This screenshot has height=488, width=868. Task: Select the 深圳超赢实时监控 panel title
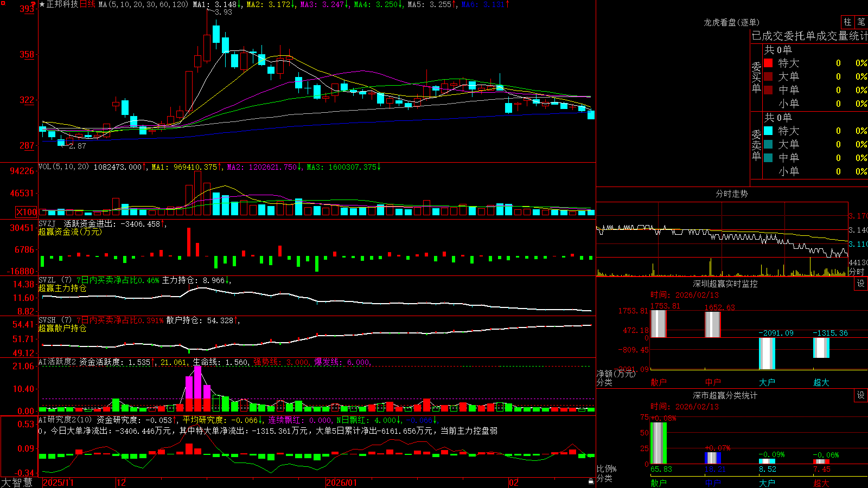pyautogui.click(x=725, y=284)
